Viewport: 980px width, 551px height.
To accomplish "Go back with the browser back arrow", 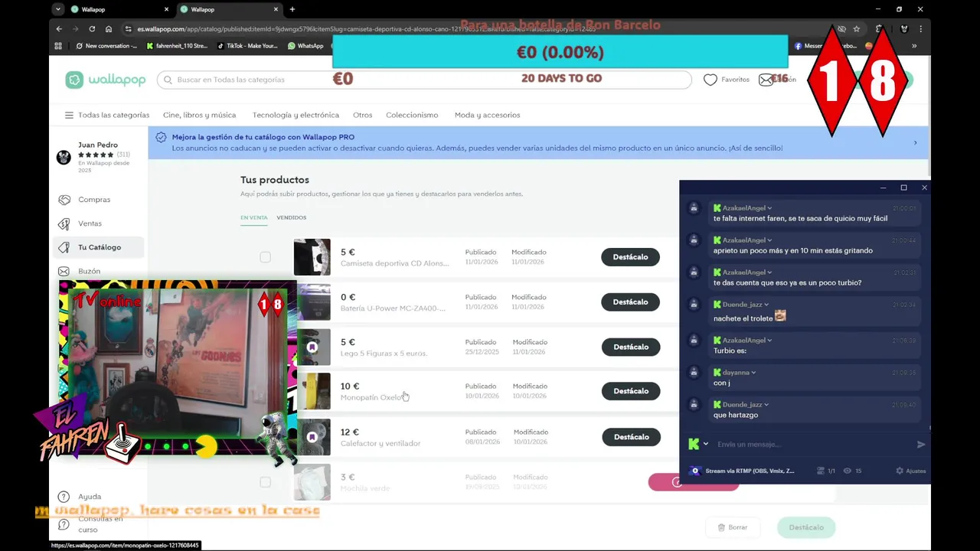I will pyautogui.click(x=59, y=28).
